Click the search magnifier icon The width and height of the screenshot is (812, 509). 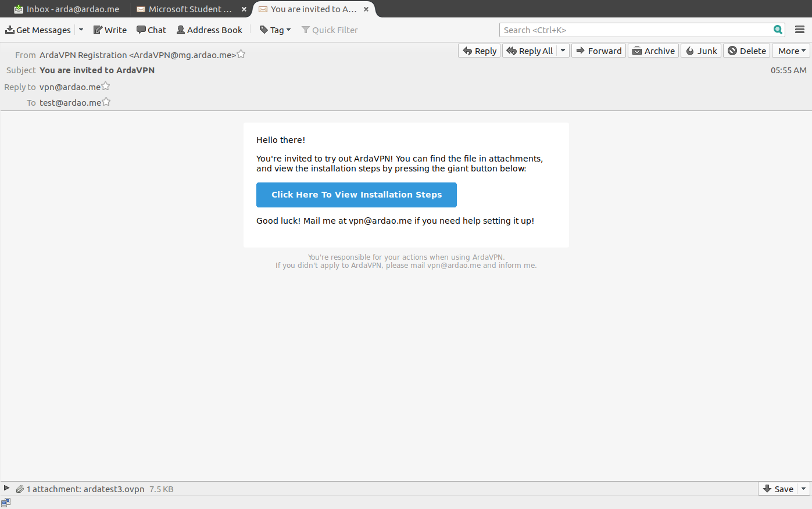click(778, 30)
